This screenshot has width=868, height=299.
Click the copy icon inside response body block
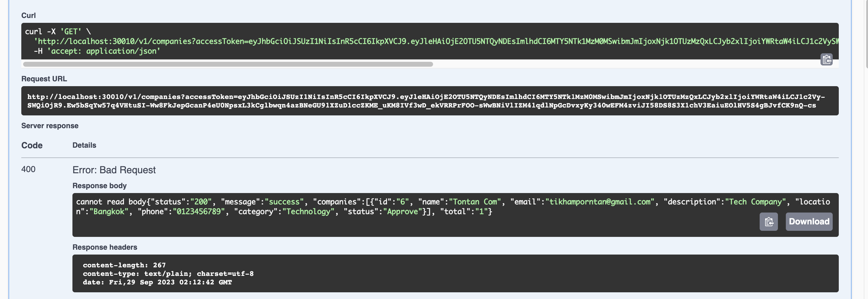[768, 221]
